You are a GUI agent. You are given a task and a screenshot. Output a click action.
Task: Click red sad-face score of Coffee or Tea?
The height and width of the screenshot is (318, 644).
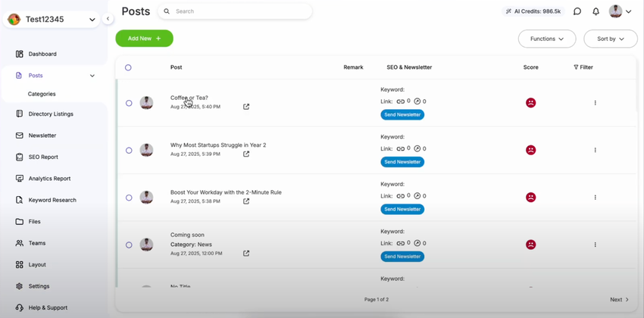(530, 103)
